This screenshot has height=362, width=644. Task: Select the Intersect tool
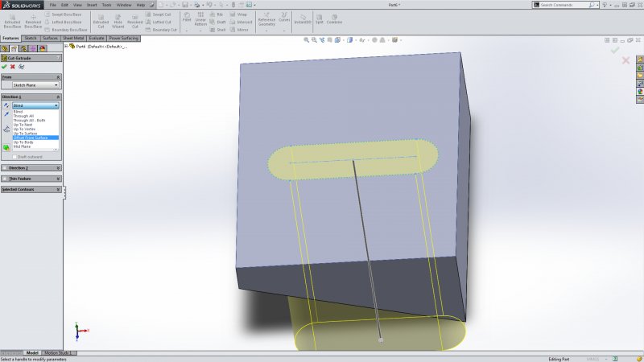point(241,22)
